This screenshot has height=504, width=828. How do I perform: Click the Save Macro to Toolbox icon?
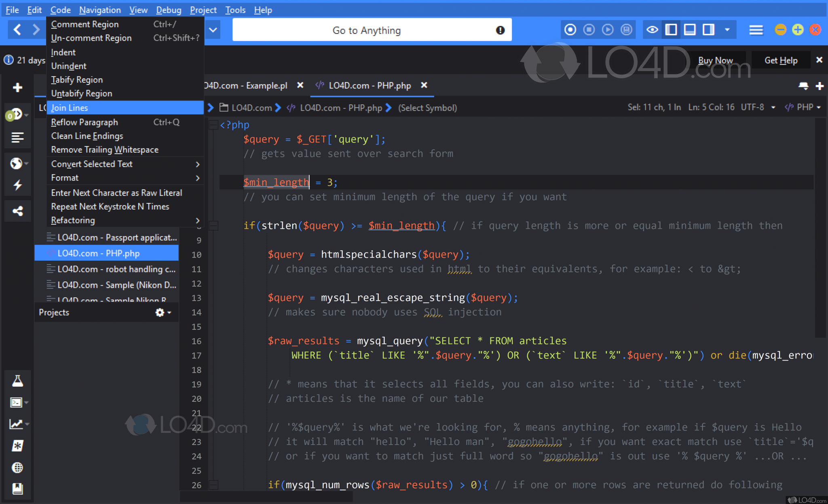626,30
